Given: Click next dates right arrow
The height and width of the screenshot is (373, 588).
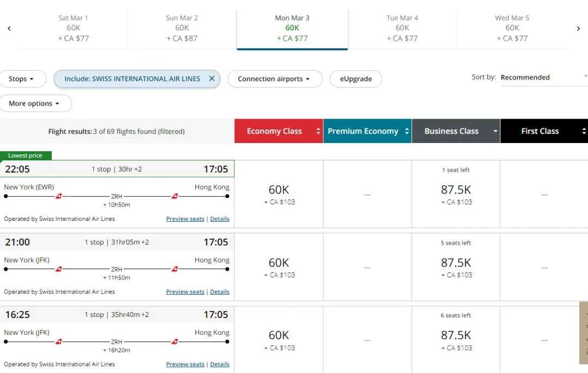Looking at the screenshot, I should [x=578, y=28].
